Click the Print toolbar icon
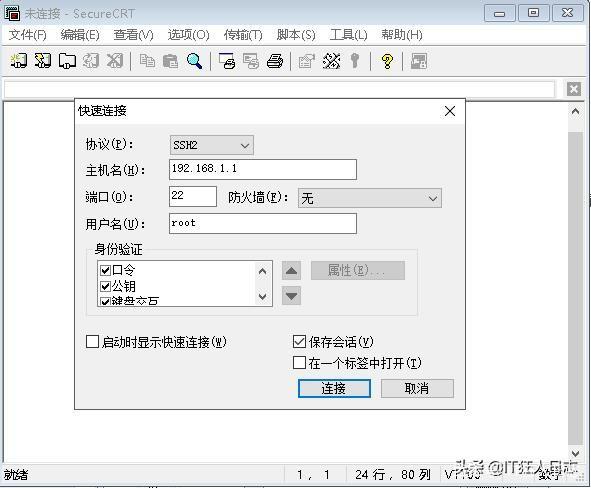The height and width of the screenshot is (488, 591). pyautogui.click(x=275, y=61)
